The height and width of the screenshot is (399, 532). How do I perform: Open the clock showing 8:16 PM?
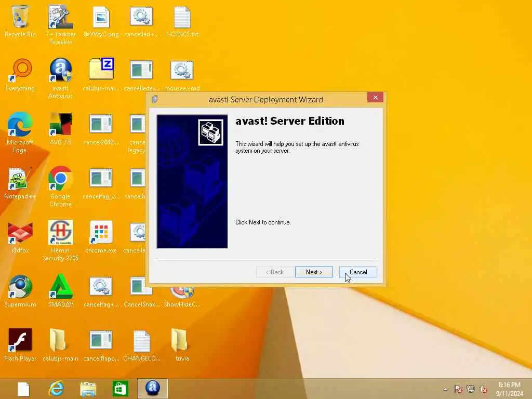509,389
